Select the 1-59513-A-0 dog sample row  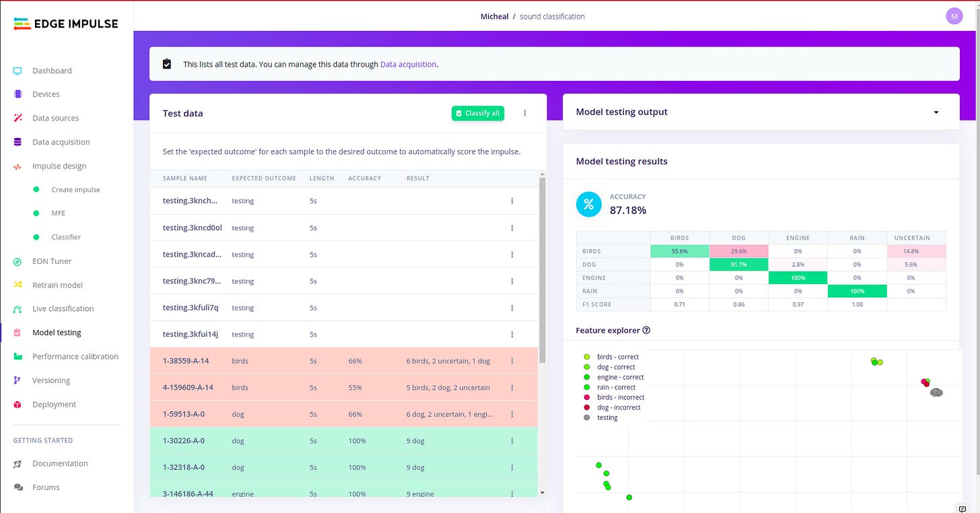click(x=344, y=414)
